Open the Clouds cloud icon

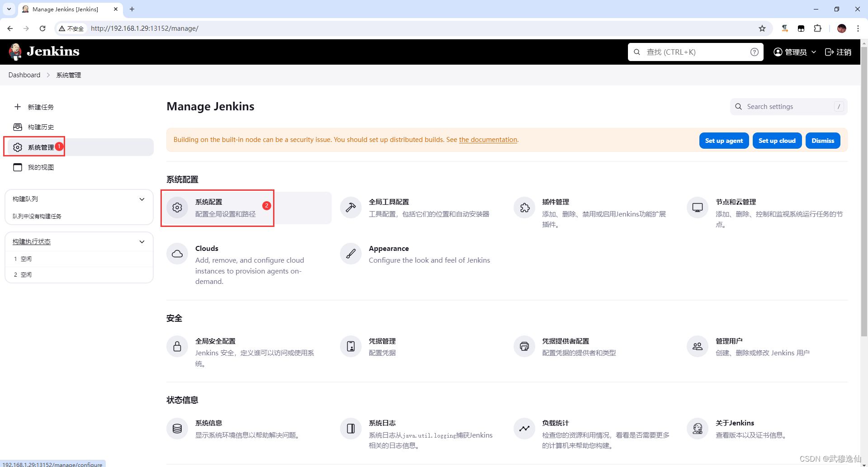click(x=177, y=254)
